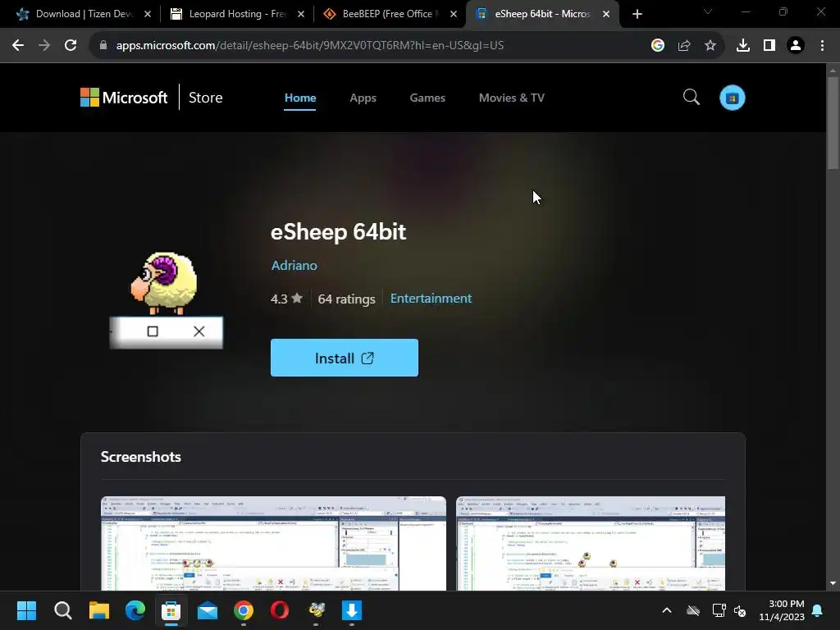Screen dimensions: 840x630
Task: Bookmark this page with the star
Action: coord(710,46)
